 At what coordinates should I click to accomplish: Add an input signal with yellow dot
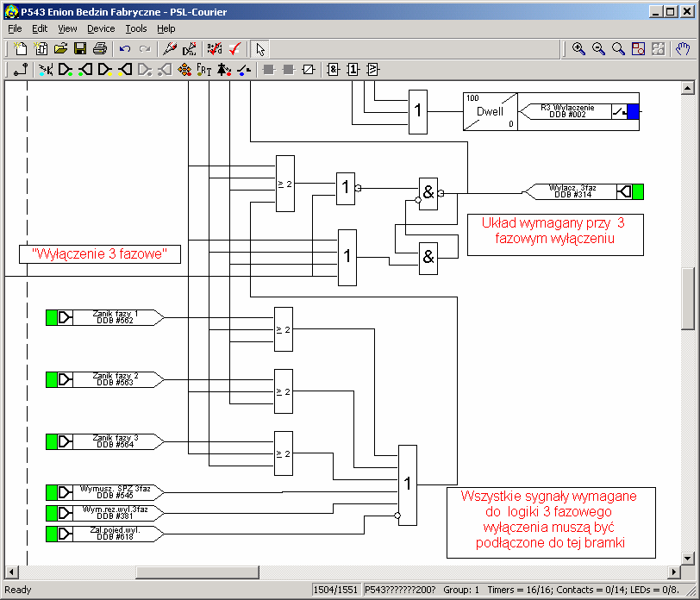(x=105, y=70)
